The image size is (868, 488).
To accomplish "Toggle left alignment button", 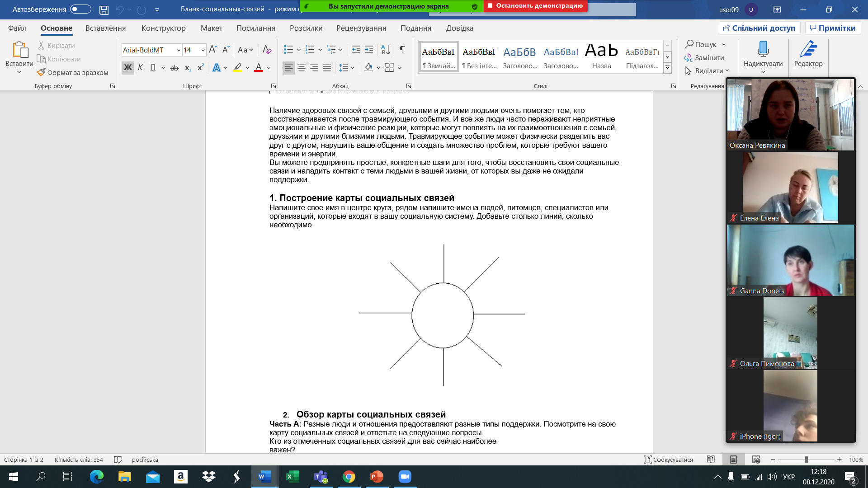I will coord(288,68).
